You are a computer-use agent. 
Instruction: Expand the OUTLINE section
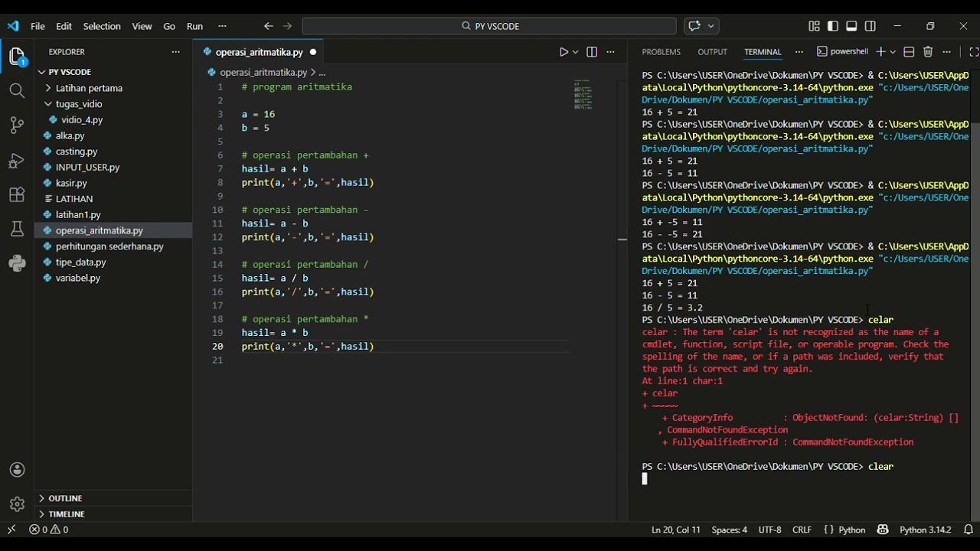(113, 498)
